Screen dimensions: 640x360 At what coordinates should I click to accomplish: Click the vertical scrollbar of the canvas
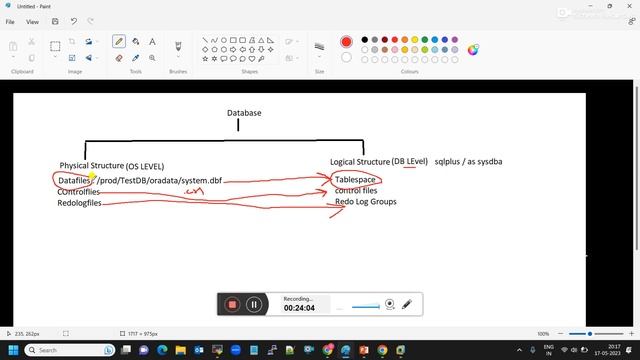[636, 169]
